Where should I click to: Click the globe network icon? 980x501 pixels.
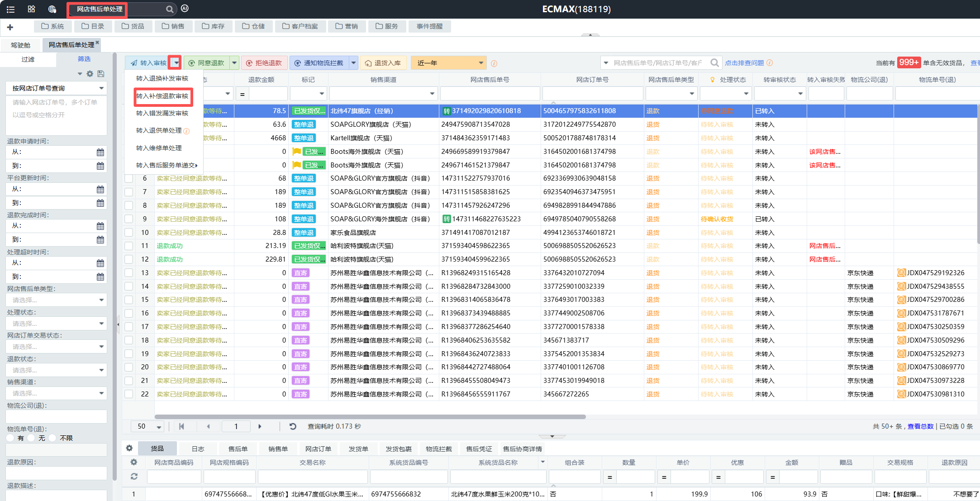coord(52,9)
